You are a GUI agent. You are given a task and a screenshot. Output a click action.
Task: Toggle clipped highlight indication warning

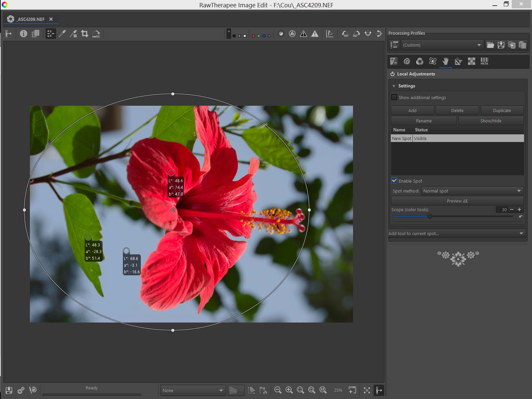(314, 34)
